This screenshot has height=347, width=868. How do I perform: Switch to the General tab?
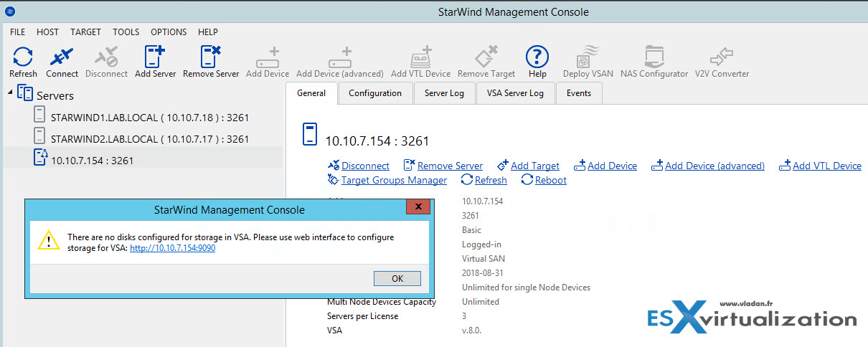(311, 93)
